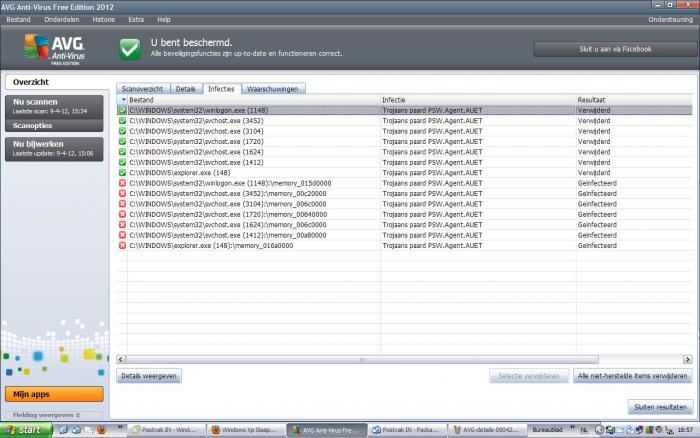Sort by the Resultaat column header

coord(634,100)
